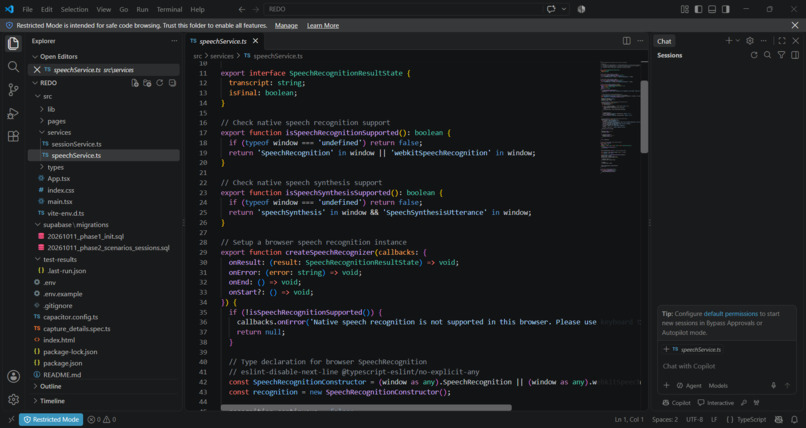Refresh the chat Sessions list
Image resolution: width=806 pixels, height=428 pixels.
754,55
